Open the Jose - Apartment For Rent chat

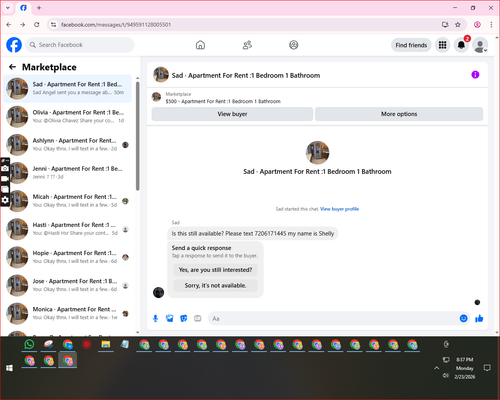pyautogui.click(x=67, y=285)
